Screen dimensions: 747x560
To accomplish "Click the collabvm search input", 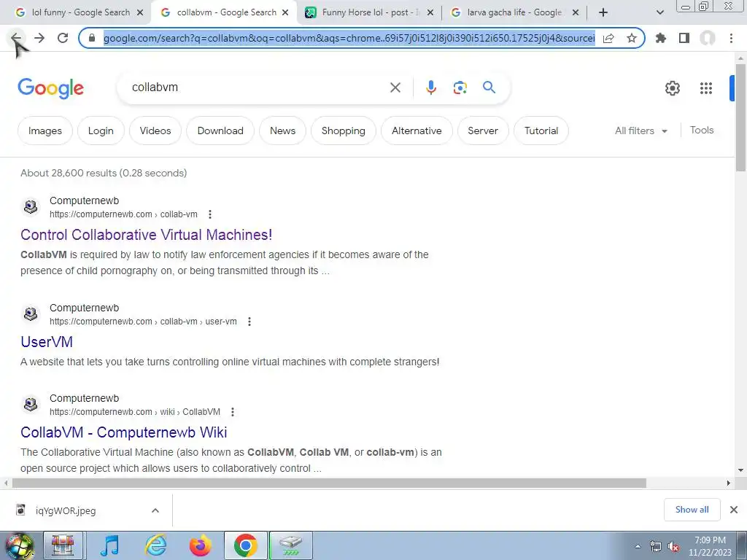I will (258, 87).
